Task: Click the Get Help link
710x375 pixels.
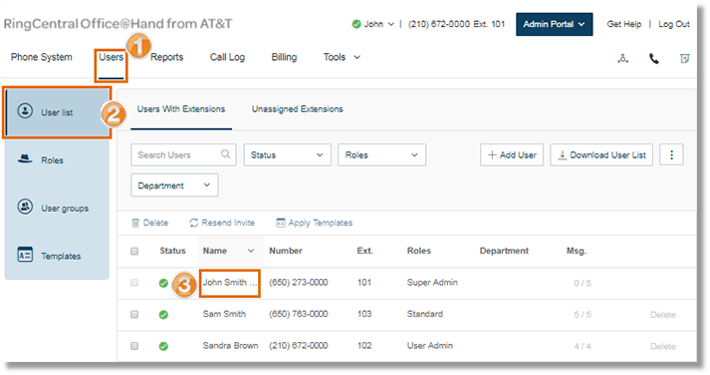Action: pyautogui.click(x=624, y=24)
